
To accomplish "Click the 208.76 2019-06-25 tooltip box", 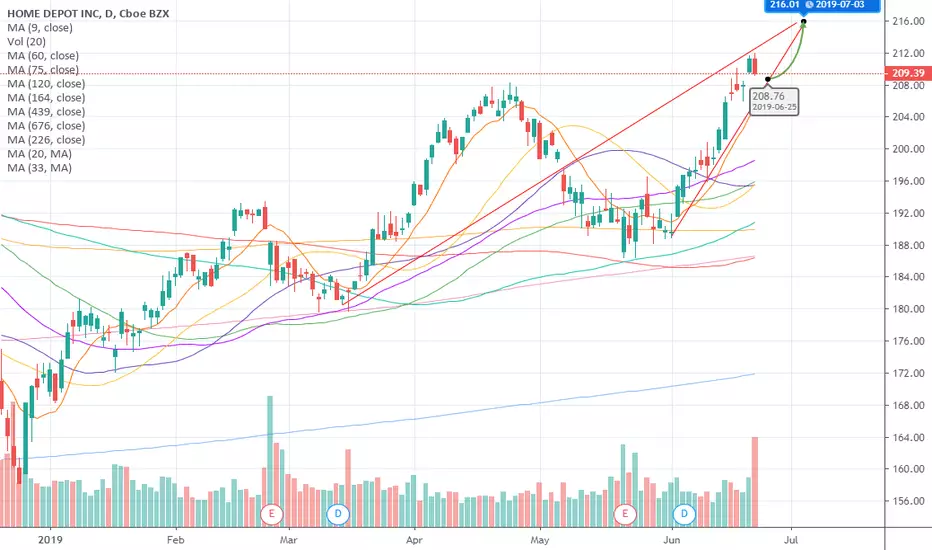I will point(775,101).
